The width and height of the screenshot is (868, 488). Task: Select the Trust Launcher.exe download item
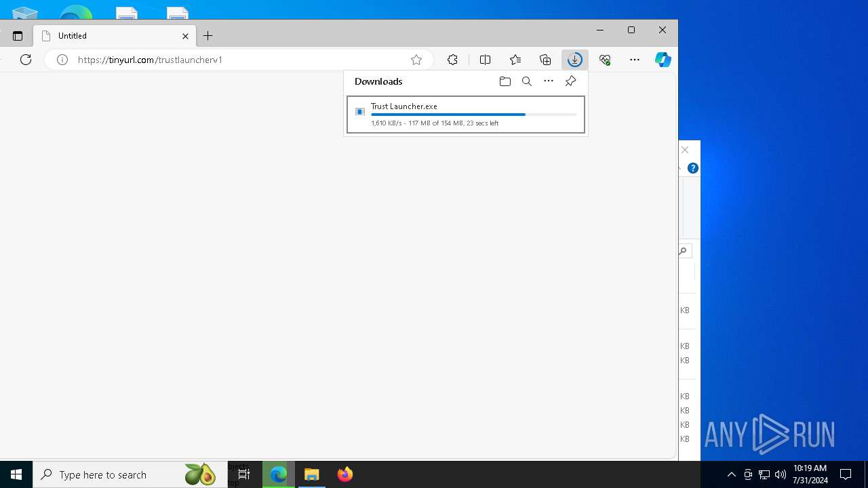(x=466, y=115)
